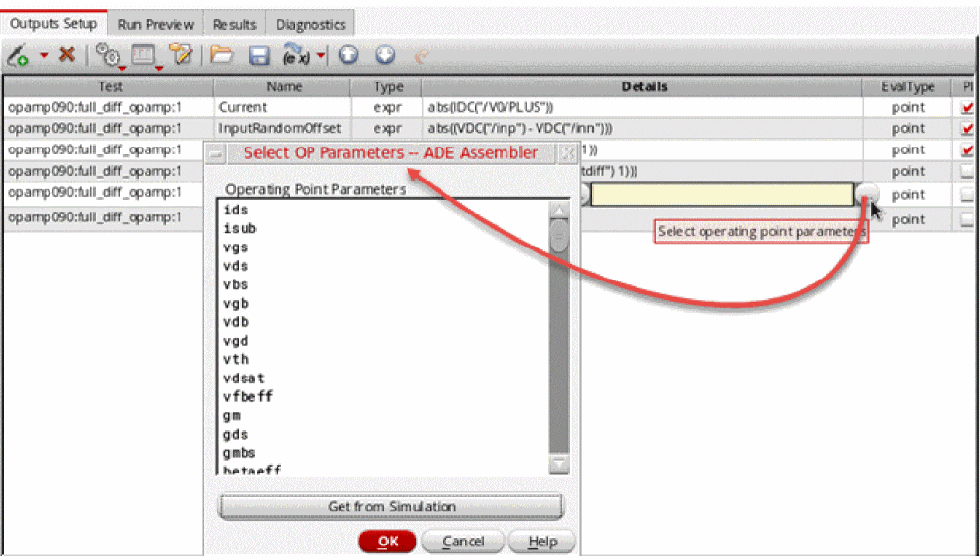
Task: Click the abs((VDC("/inp") - VDC("/inn"))) cell
Action: (x=643, y=129)
